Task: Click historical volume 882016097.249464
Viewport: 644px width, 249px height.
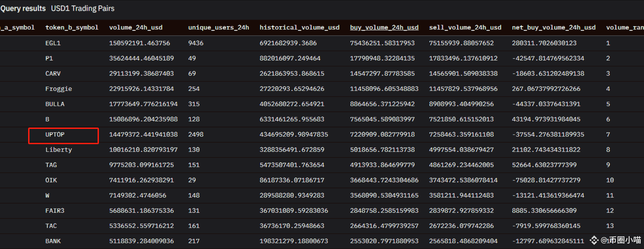Action: click(x=290, y=58)
